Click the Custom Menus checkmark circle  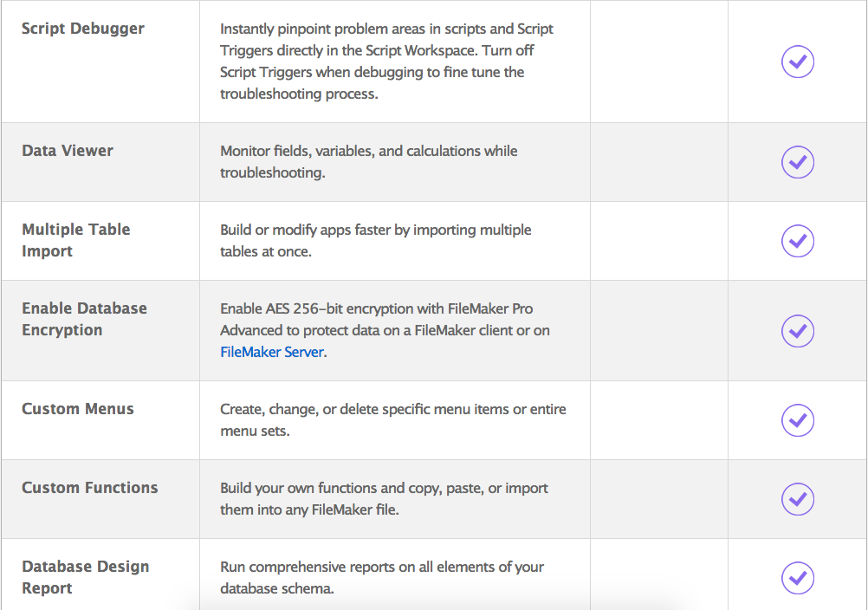798,421
